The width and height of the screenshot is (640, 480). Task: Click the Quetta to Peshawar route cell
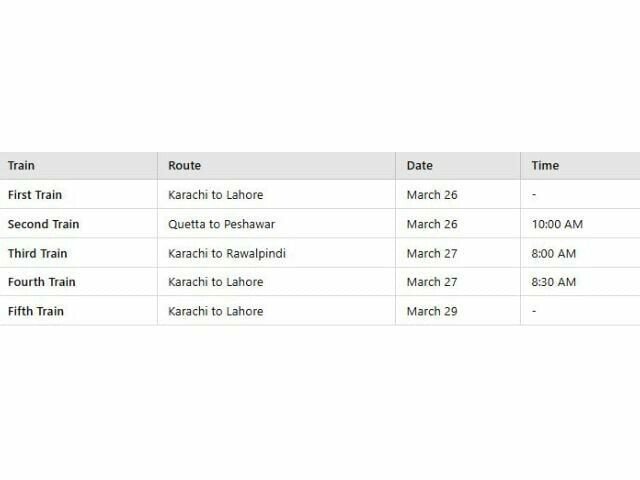pos(220,224)
